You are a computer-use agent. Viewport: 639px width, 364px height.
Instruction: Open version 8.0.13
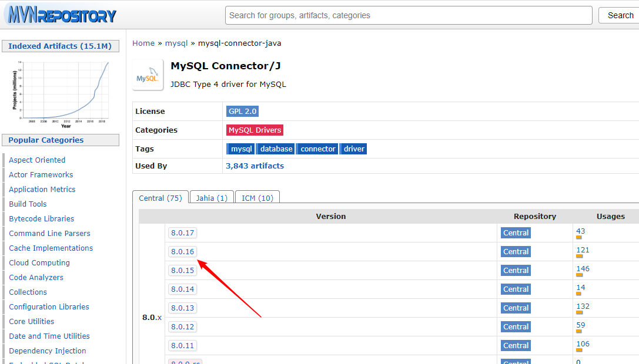pyautogui.click(x=183, y=308)
